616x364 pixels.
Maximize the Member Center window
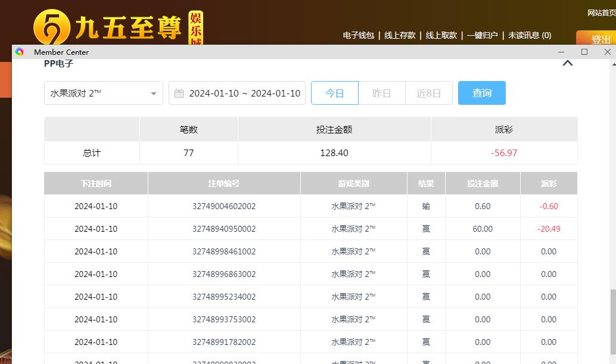pos(584,52)
